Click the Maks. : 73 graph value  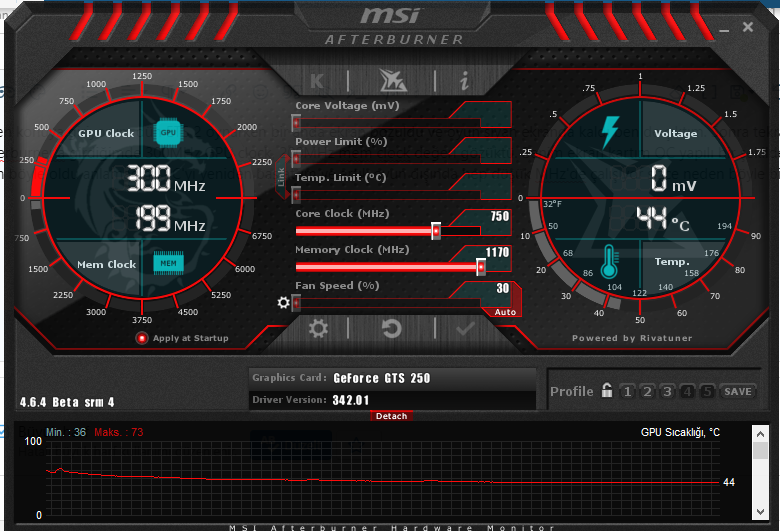click(x=118, y=432)
